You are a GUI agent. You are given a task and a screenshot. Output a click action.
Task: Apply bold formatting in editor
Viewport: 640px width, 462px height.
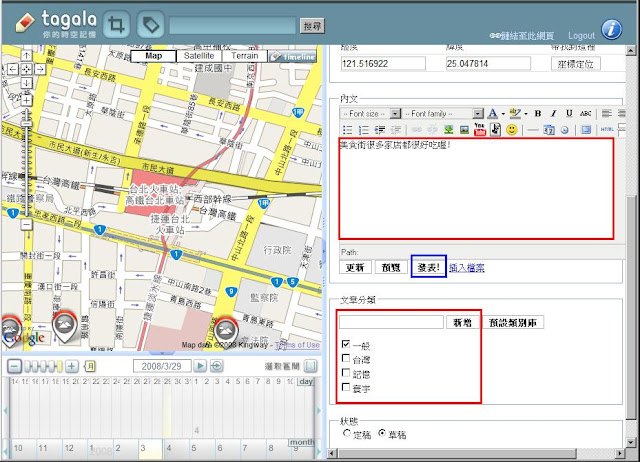tap(538, 113)
